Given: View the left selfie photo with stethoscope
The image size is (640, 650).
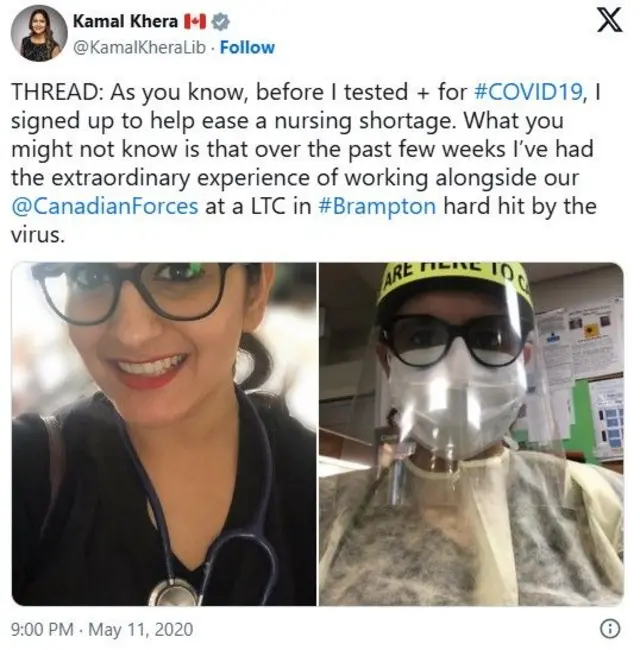Looking at the screenshot, I should coord(164,434).
